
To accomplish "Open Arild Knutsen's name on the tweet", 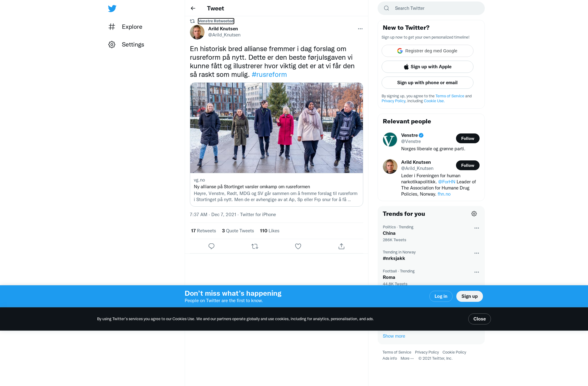I will [223, 29].
